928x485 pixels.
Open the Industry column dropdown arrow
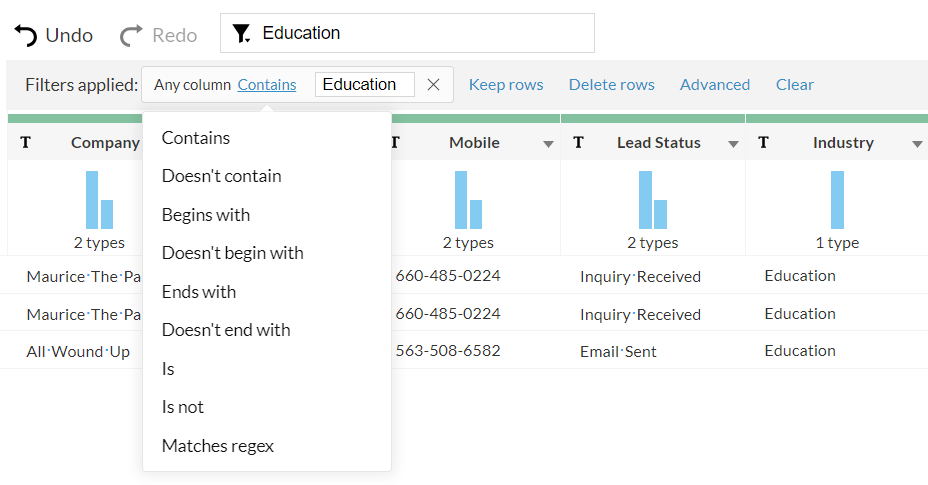tap(917, 144)
